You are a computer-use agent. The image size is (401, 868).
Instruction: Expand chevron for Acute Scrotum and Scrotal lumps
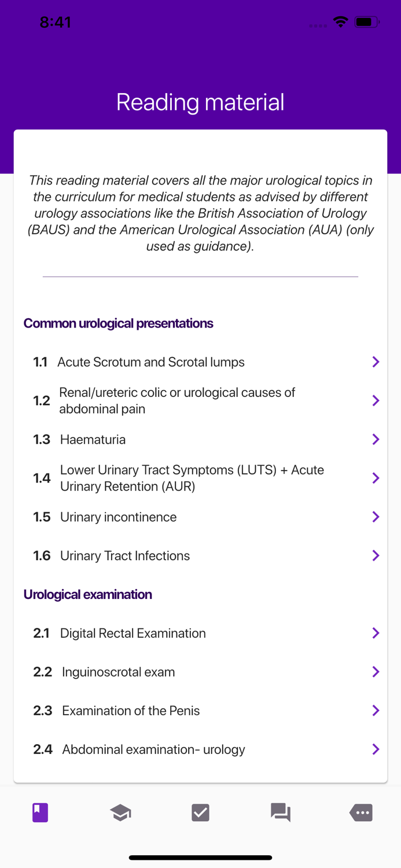[376, 362]
